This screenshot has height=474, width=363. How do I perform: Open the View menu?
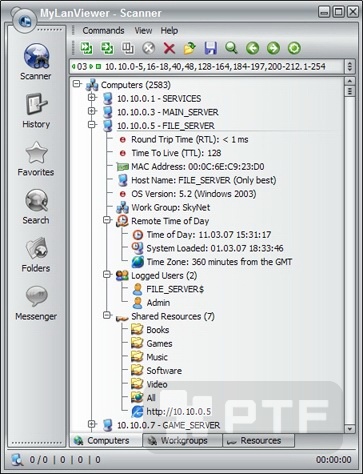pyautogui.click(x=143, y=31)
